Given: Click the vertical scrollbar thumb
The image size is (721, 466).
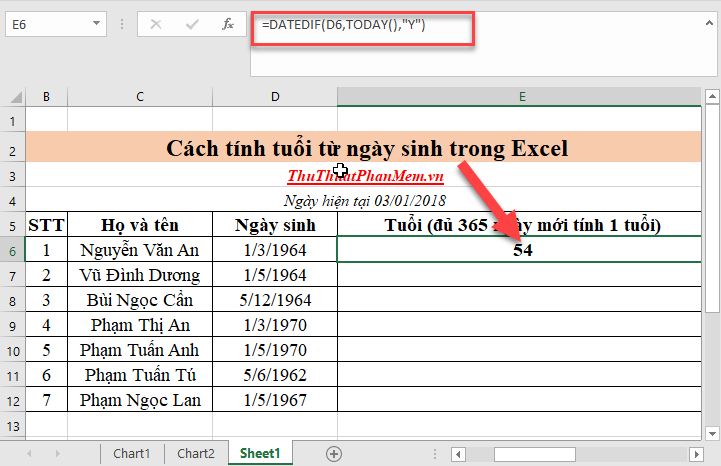Looking at the screenshot, I should [712, 208].
